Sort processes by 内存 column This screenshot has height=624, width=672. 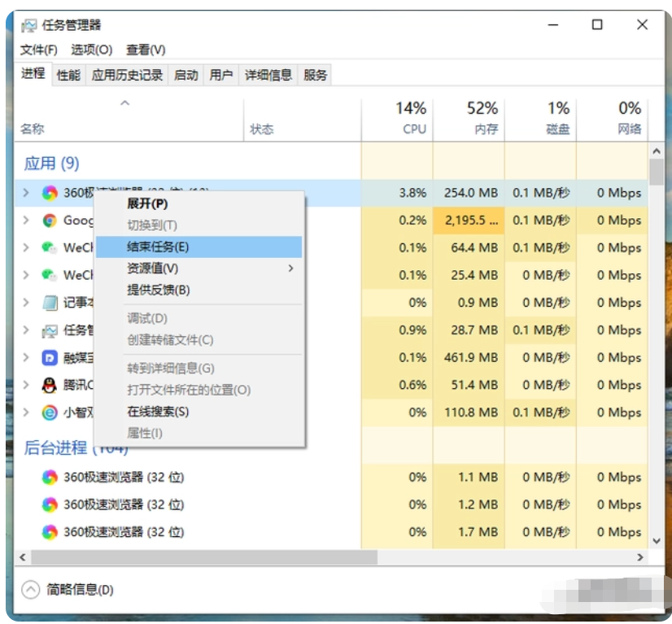483,118
